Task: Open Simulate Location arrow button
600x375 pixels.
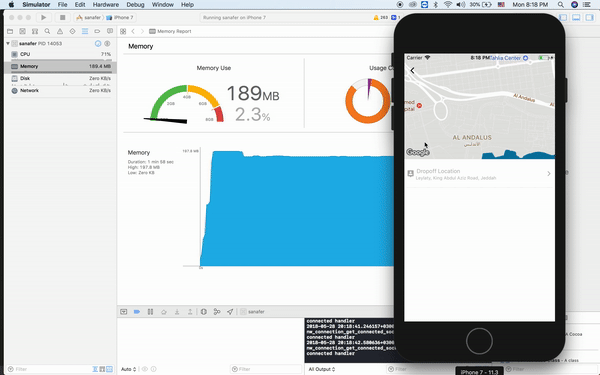Action: (230, 312)
